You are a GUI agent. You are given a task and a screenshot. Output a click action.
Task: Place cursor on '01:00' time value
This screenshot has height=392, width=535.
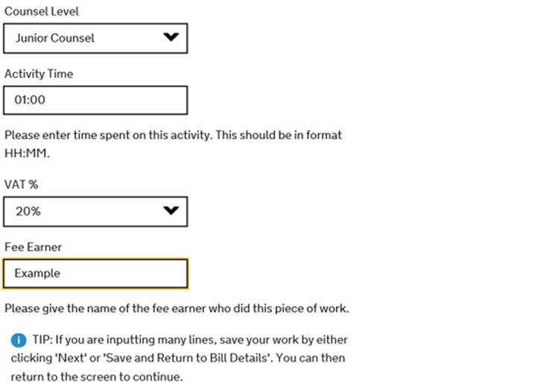(x=30, y=100)
